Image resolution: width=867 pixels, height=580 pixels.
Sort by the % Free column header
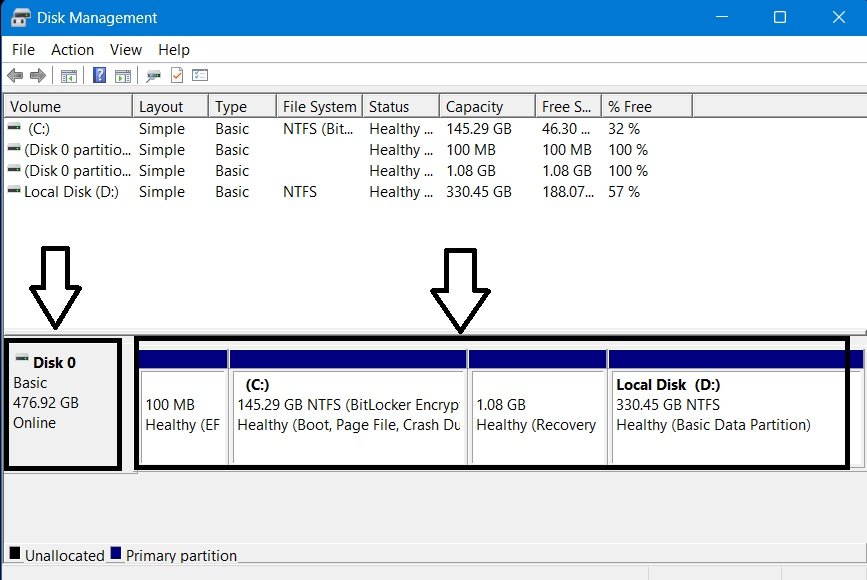tap(647, 106)
